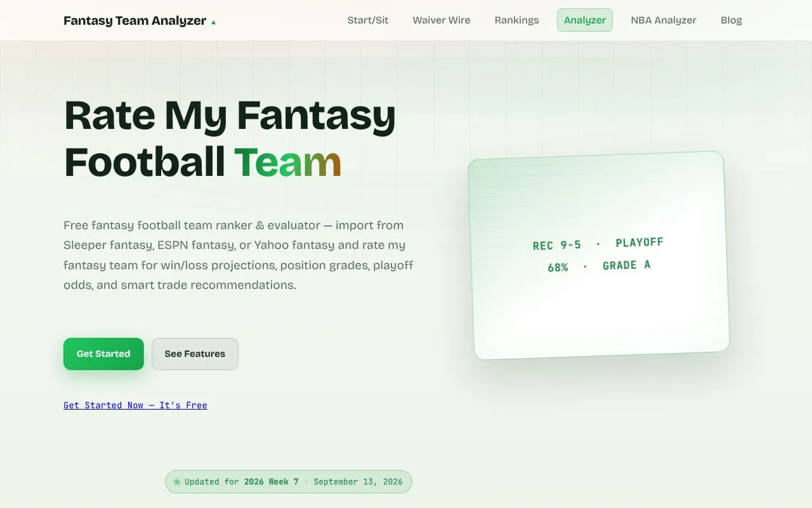Open the NBA Analyzer page
The width and height of the screenshot is (812, 508).
pos(664,20)
